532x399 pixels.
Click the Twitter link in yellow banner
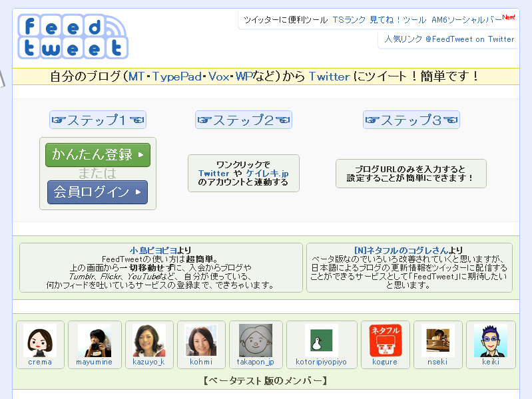pyautogui.click(x=329, y=76)
